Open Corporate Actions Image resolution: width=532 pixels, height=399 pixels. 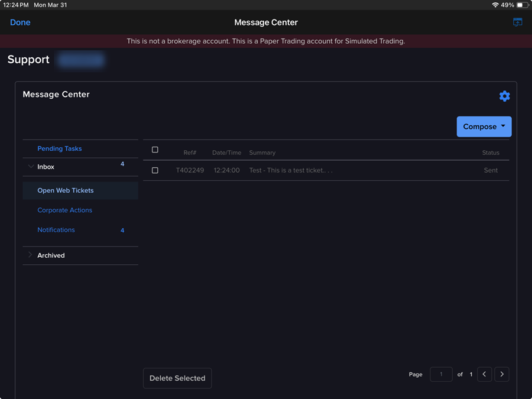[x=65, y=210]
